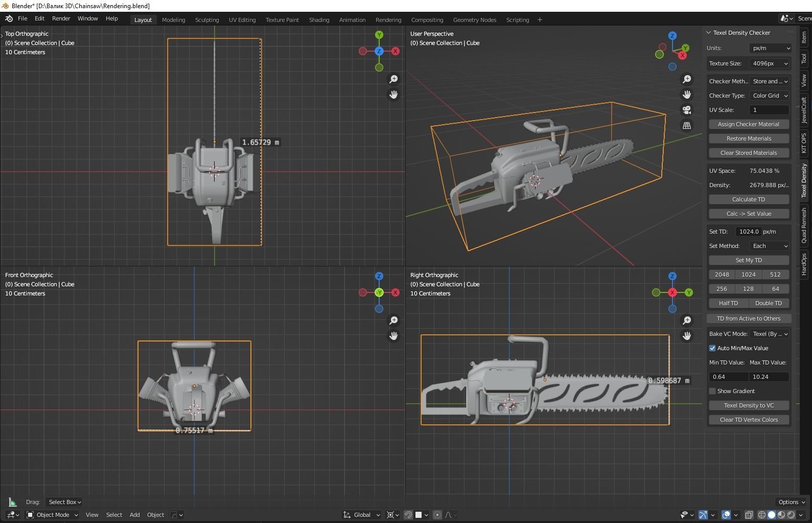The width and height of the screenshot is (812, 523).
Task: Open the Object Mode dropdown
Action: click(52, 515)
